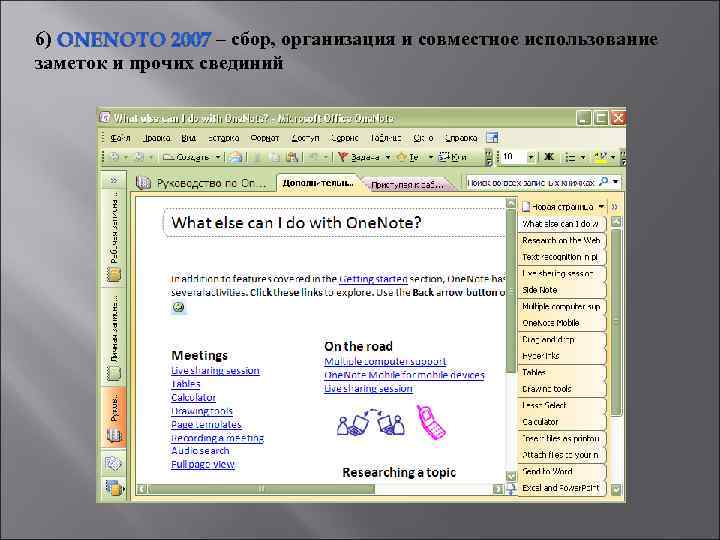The image size is (720, 540).
Task: Open the Справка menu
Action: tap(461, 138)
